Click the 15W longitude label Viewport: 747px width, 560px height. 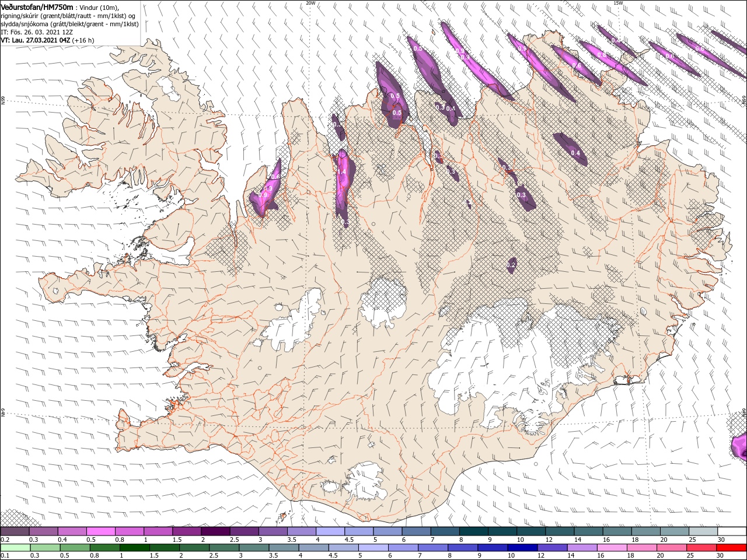click(618, 3)
